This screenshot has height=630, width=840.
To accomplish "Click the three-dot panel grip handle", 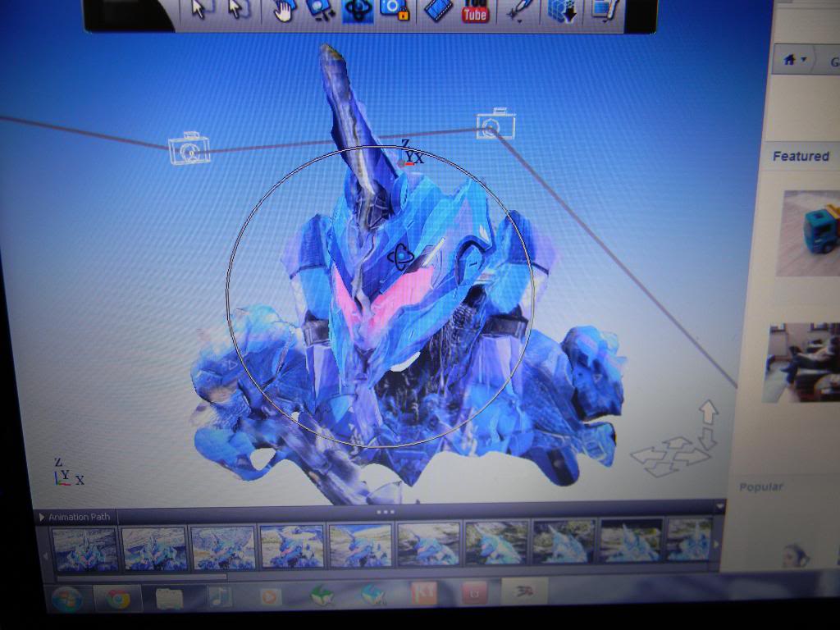I will tap(386, 512).
